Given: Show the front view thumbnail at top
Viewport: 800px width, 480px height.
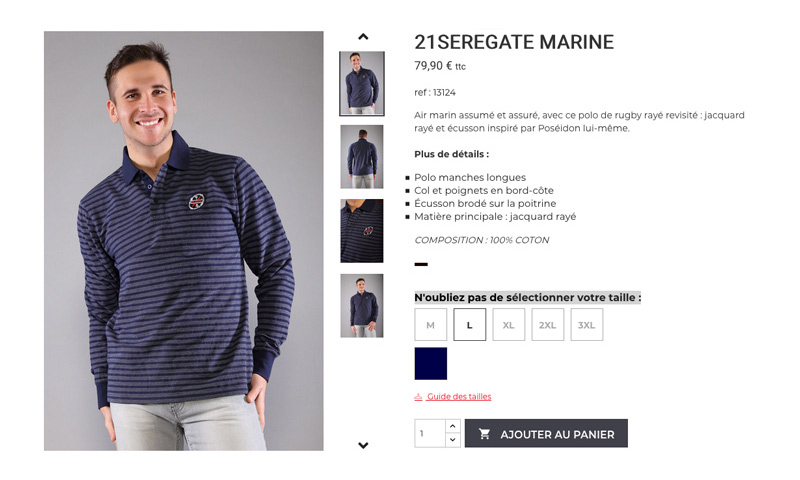Looking at the screenshot, I should [x=362, y=84].
